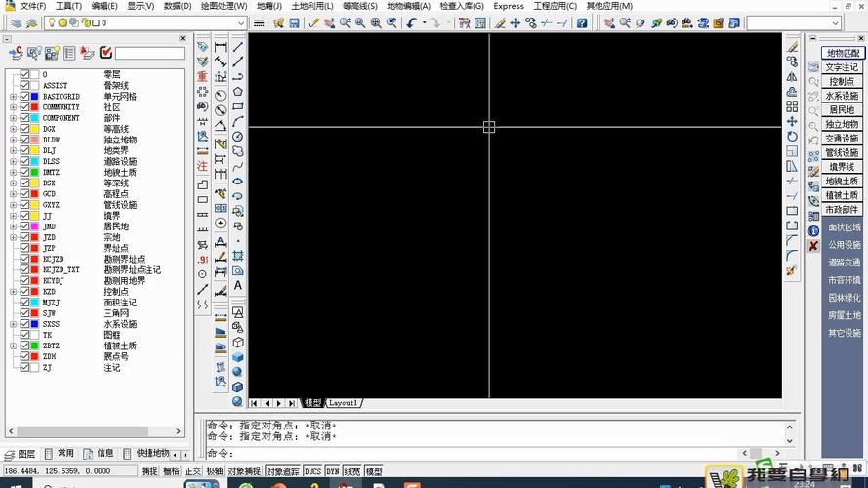Viewport: 868px width, 488px height.
Task: Open the Express menu
Action: tap(508, 6)
